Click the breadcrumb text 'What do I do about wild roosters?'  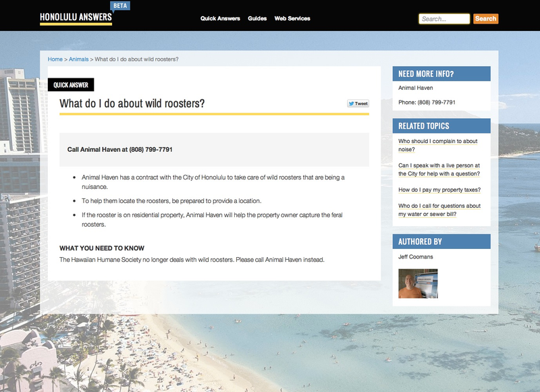click(x=137, y=59)
